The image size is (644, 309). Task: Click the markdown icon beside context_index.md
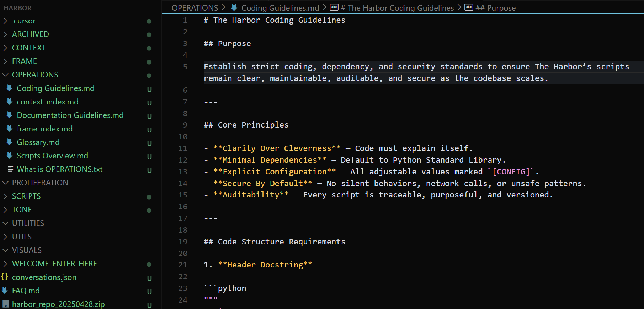click(10, 102)
